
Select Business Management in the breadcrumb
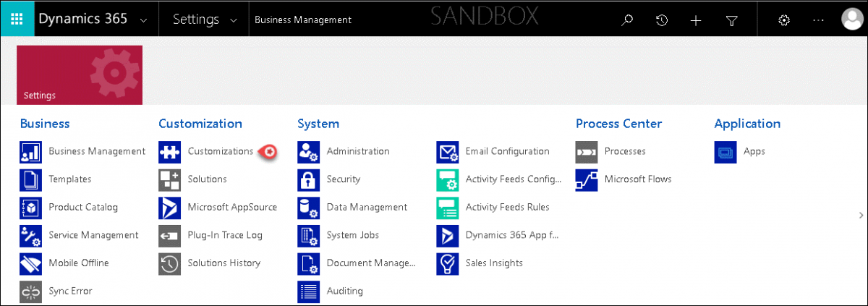pyautogui.click(x=303, y=20)
